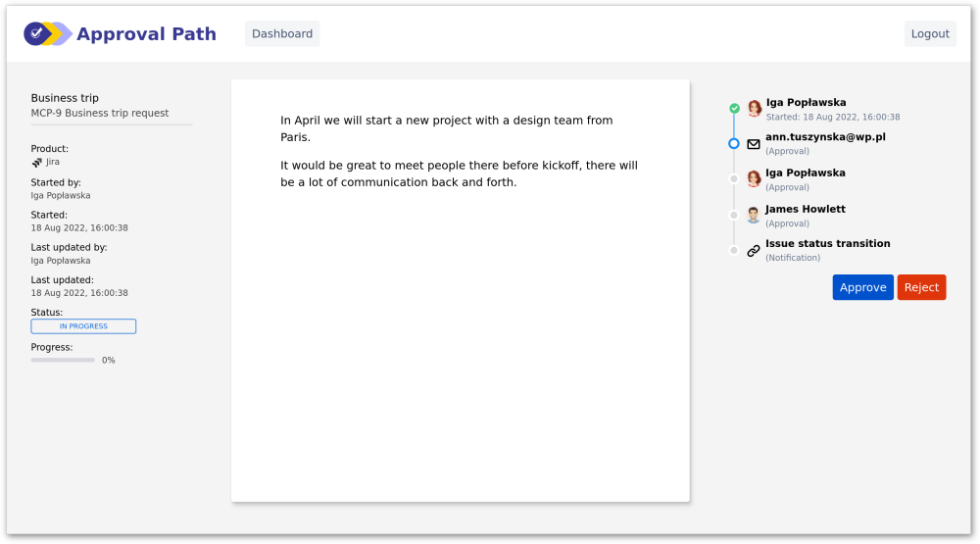
Task: Click MCP-9 Business trip request text
Action: coord(99,113)
